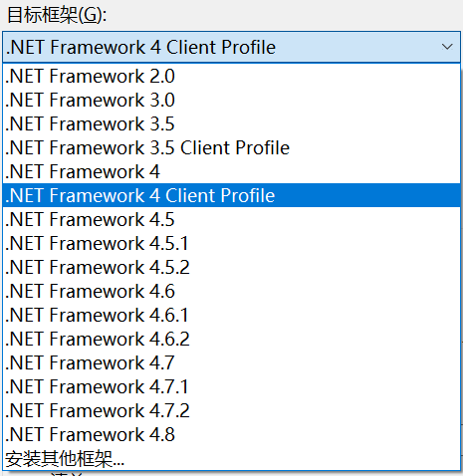Pick .NET Framework 4.8 entry
Image resolution: width=463 pixels, height=476 pixels.
[231, 434]
